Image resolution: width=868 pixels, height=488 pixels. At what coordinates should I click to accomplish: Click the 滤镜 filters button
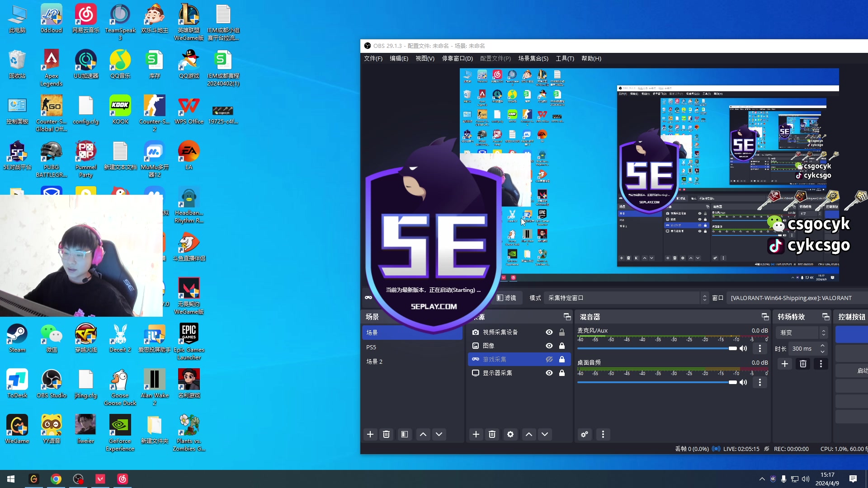pos(506,298)
